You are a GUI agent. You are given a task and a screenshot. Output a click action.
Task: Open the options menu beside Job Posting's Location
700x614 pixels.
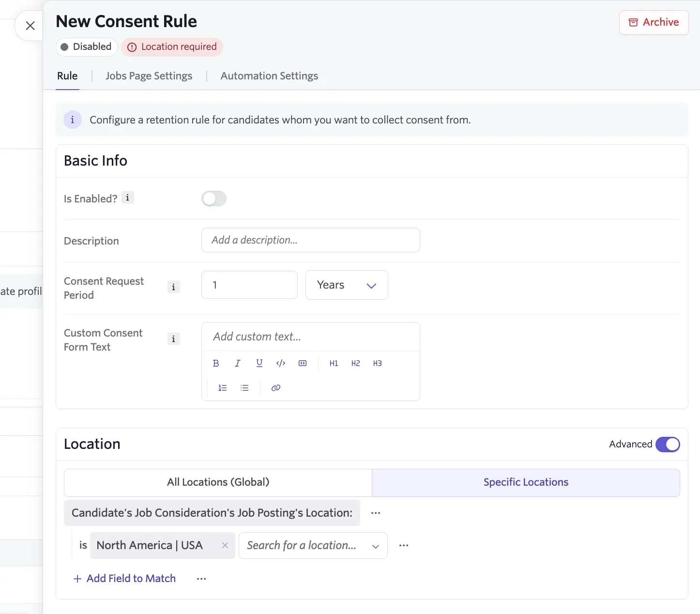coord(376,513)
